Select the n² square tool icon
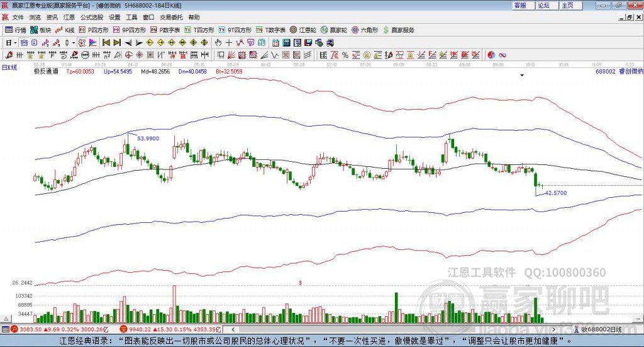Image resolution: width=644 pixels, height=347 pixels. pos(107,55)
